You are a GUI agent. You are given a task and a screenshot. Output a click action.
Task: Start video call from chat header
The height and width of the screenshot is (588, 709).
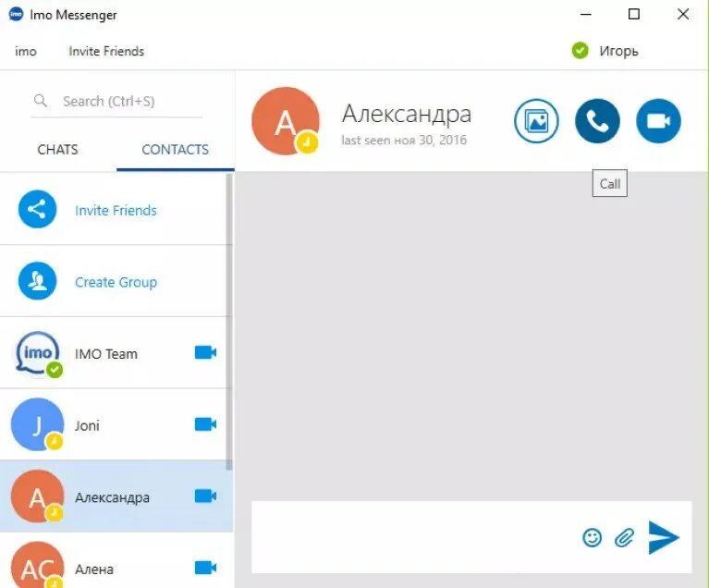(658, 121)
